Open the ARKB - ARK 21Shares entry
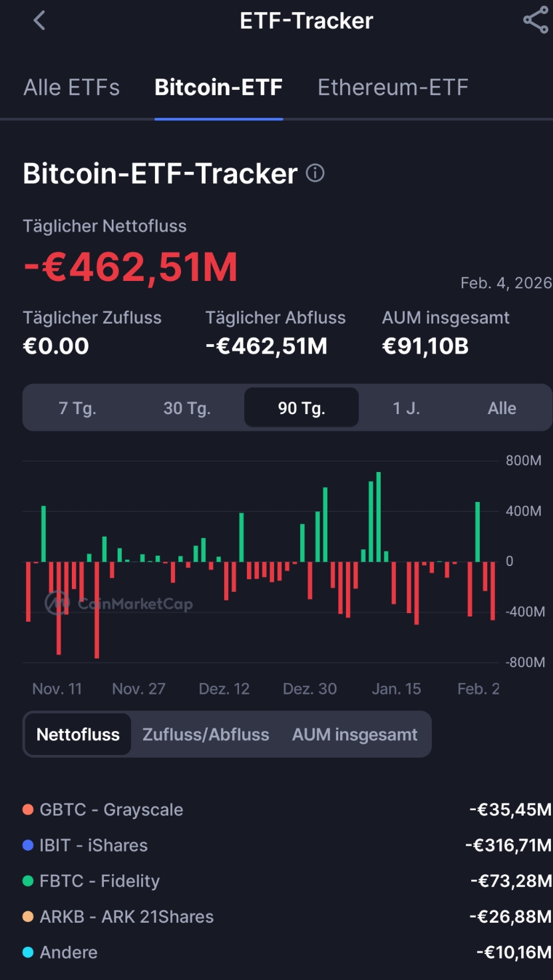This screenshot has width=553, height=980. (x=126, y=917)
